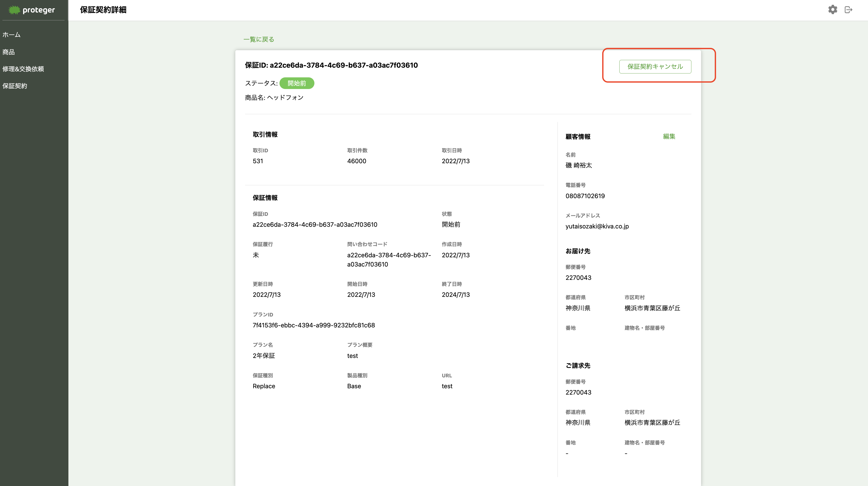Open 保証契約 in the sidebar
Screen dimensions: 868x486
click(15, 86)
